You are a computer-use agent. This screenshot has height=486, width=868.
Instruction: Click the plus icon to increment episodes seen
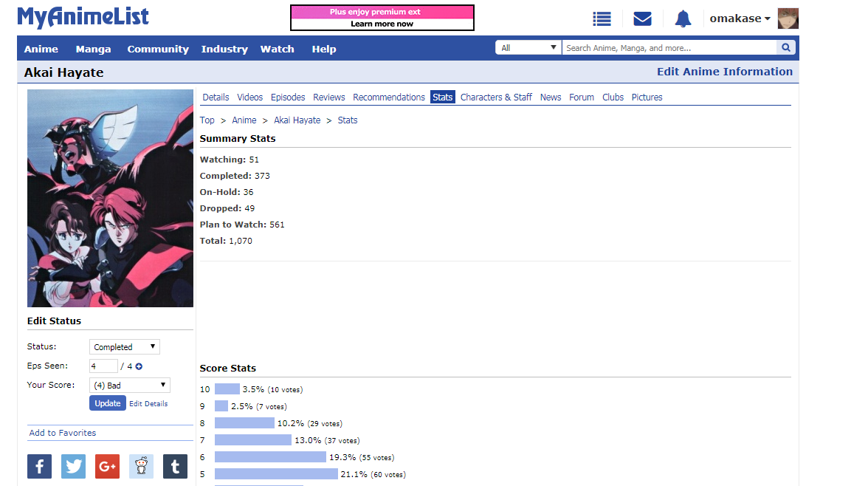pos(139,366)
